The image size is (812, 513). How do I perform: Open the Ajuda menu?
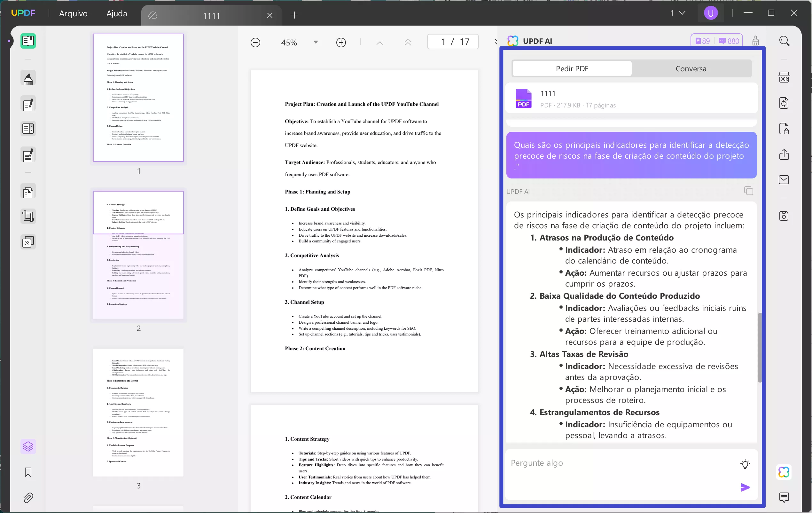click(x=117, y=13)
